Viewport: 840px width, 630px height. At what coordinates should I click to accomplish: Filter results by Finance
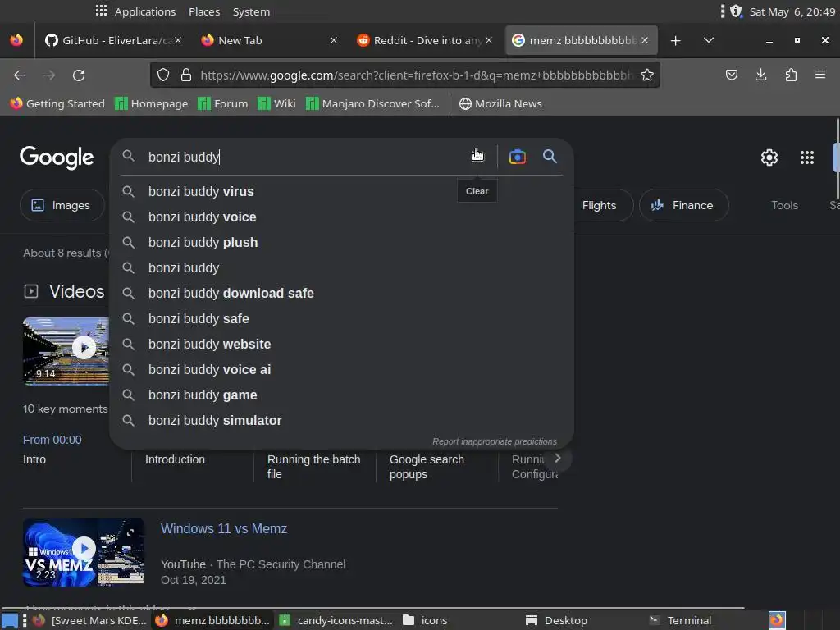683,205
